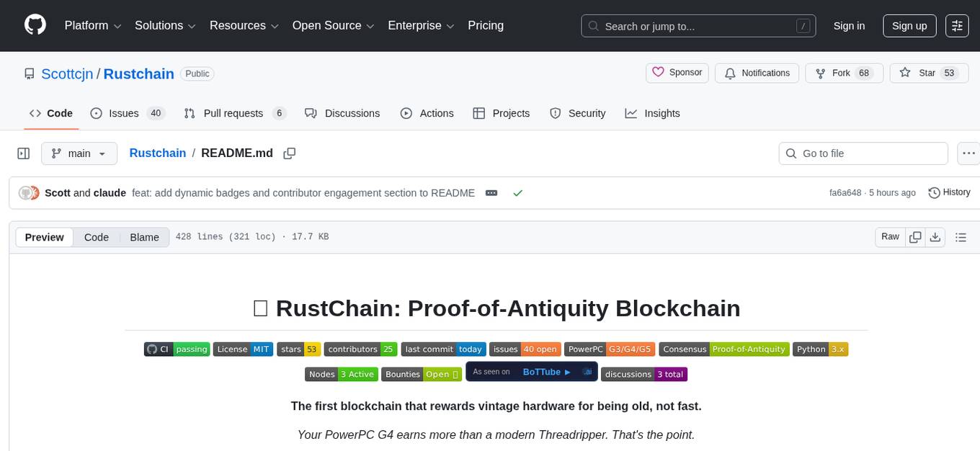Copy the raw README file contents

[x=915, y=236]
